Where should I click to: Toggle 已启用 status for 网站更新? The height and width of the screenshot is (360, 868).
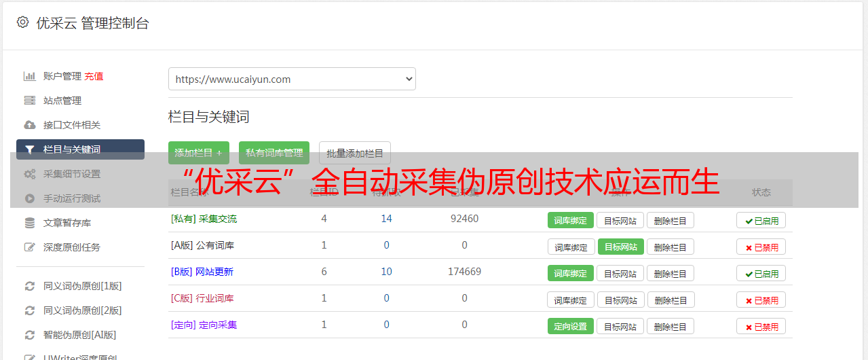pos(761,273)
